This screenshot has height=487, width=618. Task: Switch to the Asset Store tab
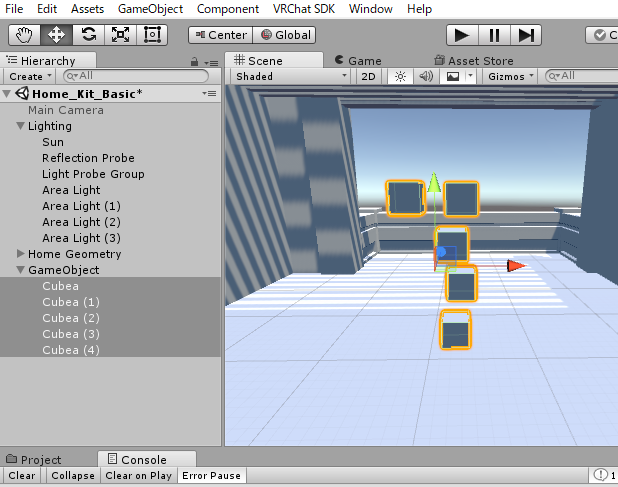click(x=474, y=61)
